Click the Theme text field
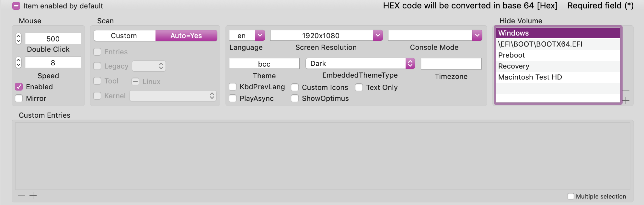The image size is (644, 205). [x=264, y=64]
